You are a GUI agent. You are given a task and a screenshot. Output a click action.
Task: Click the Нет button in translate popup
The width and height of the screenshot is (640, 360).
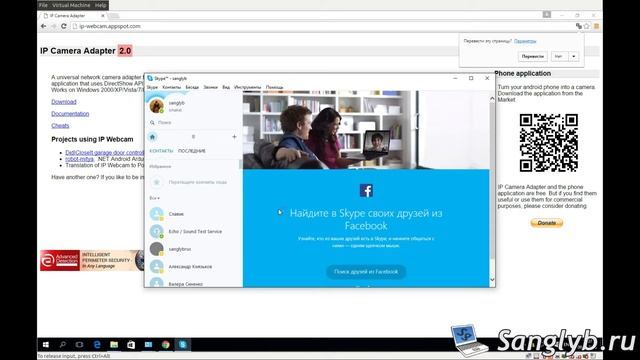tap(559, 56)
